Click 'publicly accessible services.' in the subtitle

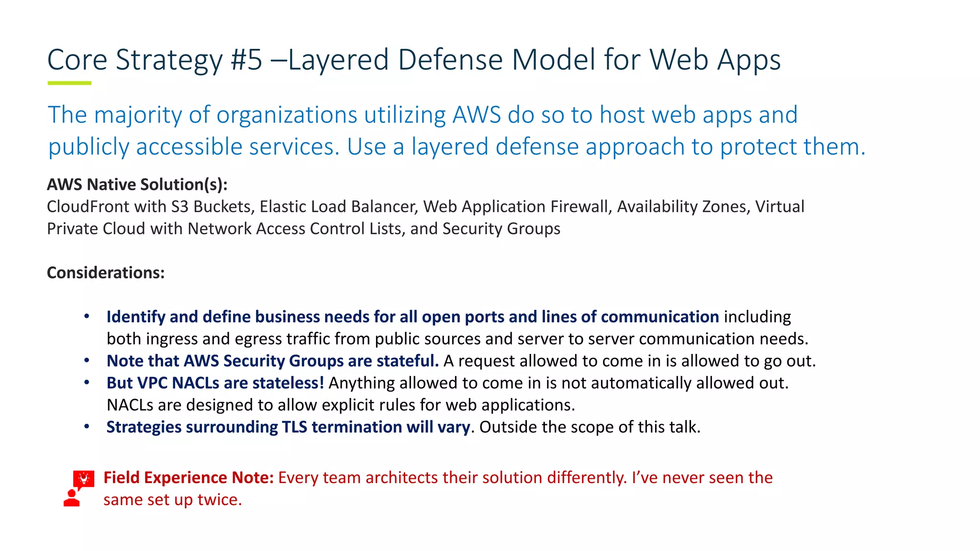(x=194, y=146)
